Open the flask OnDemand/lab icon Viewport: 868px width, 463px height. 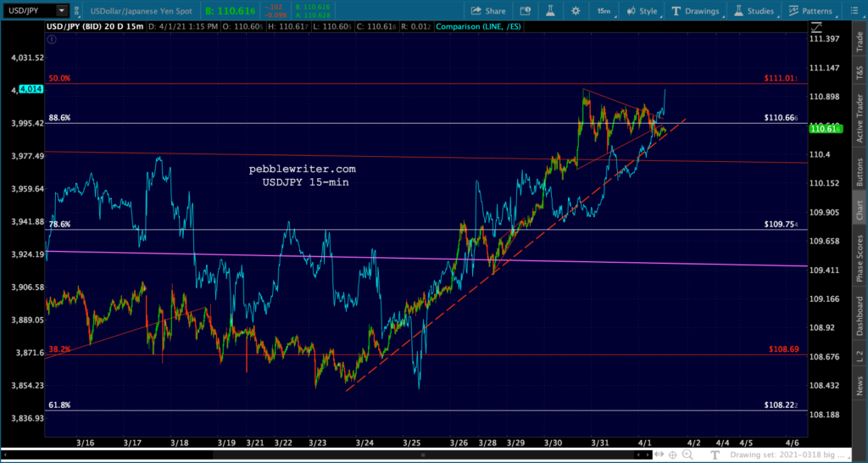[x=550, y=11]
